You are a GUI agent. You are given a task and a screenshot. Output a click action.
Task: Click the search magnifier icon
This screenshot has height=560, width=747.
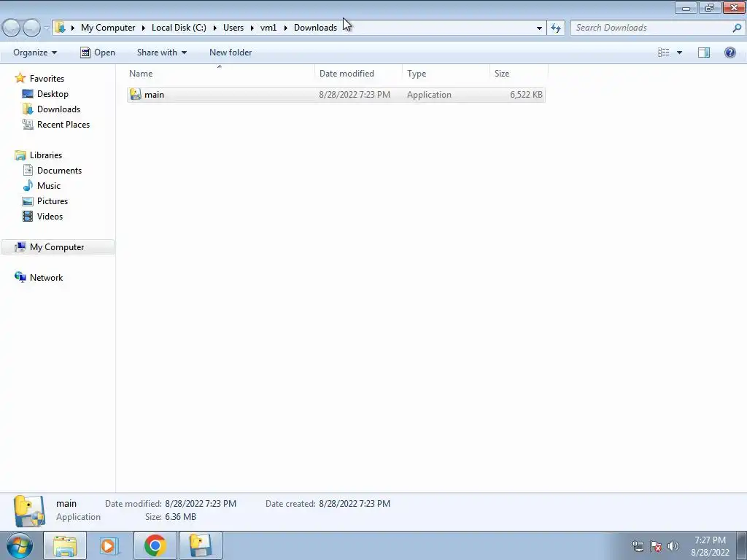click(x=737, y=28)
